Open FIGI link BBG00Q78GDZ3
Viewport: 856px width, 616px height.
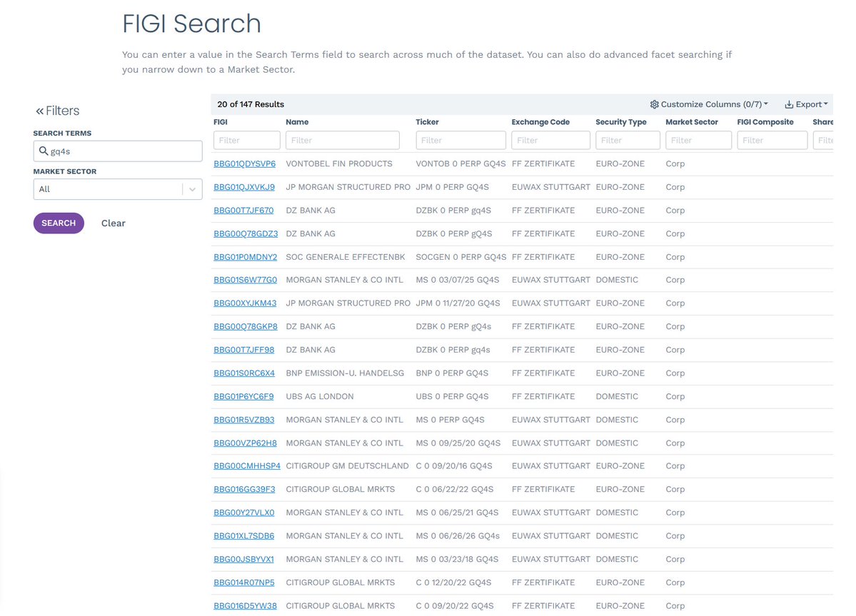246,233
